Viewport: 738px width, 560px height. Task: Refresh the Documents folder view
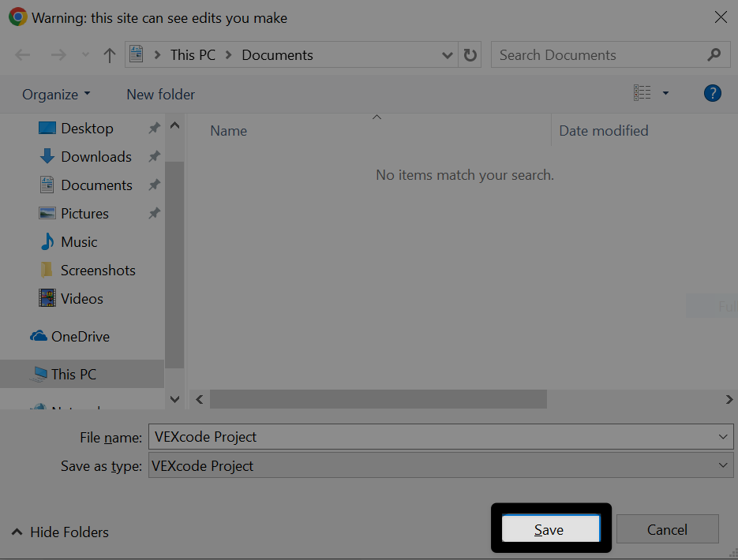coord(469,54)
